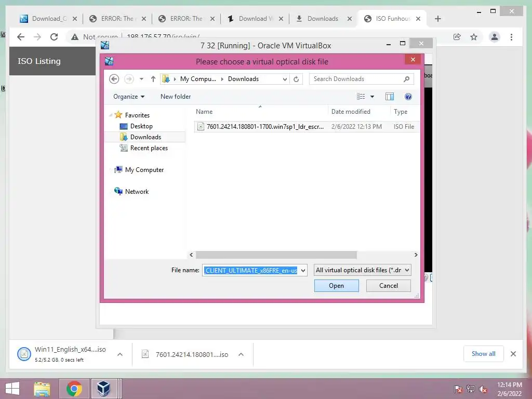Click the file list's right scroll arrow
This screenshot has height=399, width=532.
coord(416,255)
